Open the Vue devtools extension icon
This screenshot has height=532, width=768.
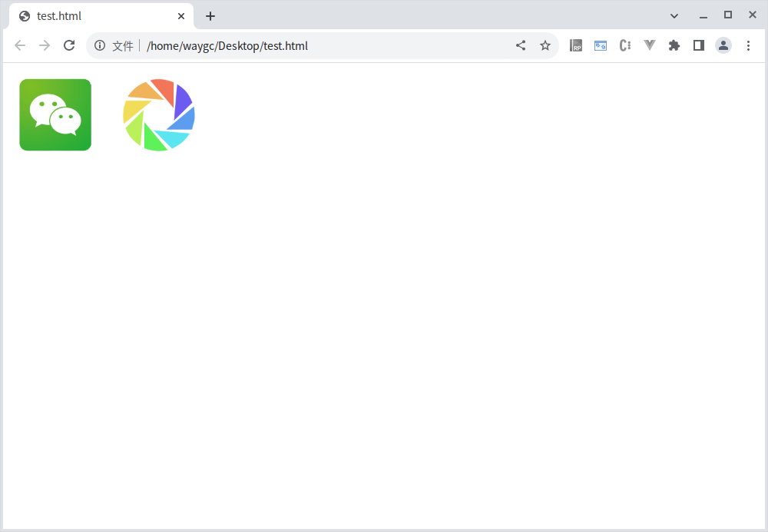[650, 45]
